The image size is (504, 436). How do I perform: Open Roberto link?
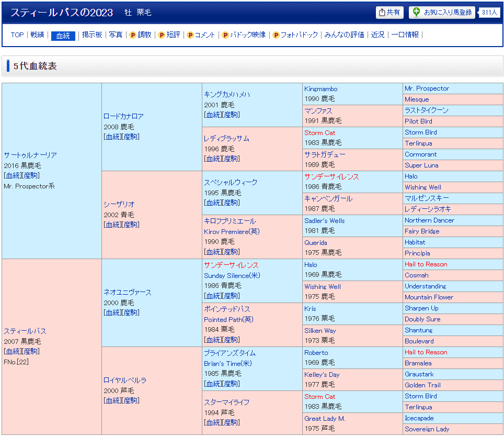[316, 353]
